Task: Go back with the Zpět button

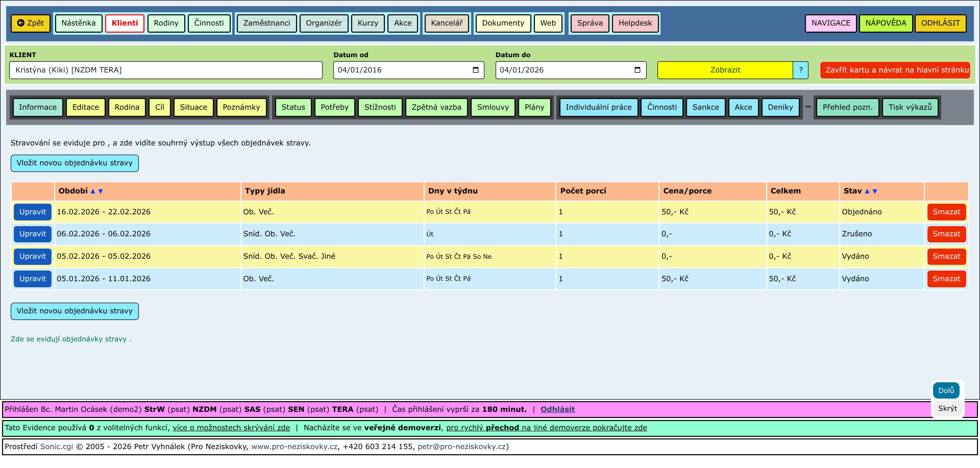Action: 30,23
